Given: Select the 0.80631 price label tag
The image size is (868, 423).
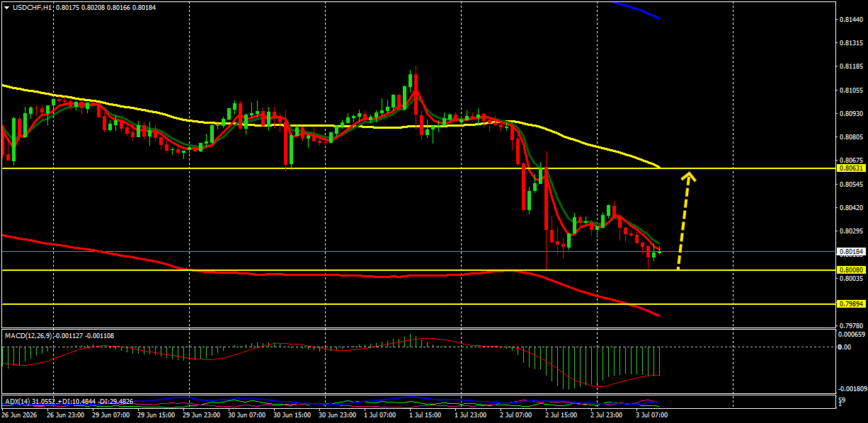Looking at the screenshot, I should [850, 168].
